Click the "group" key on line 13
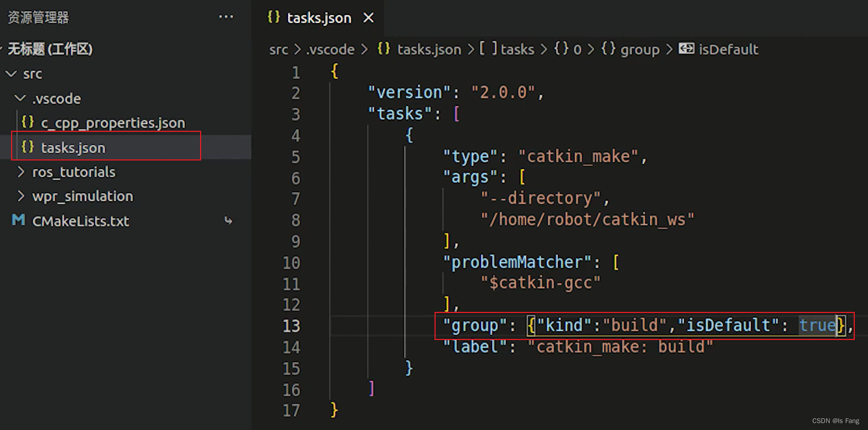Viewport: 868px width, 430px height. point(475,326)
